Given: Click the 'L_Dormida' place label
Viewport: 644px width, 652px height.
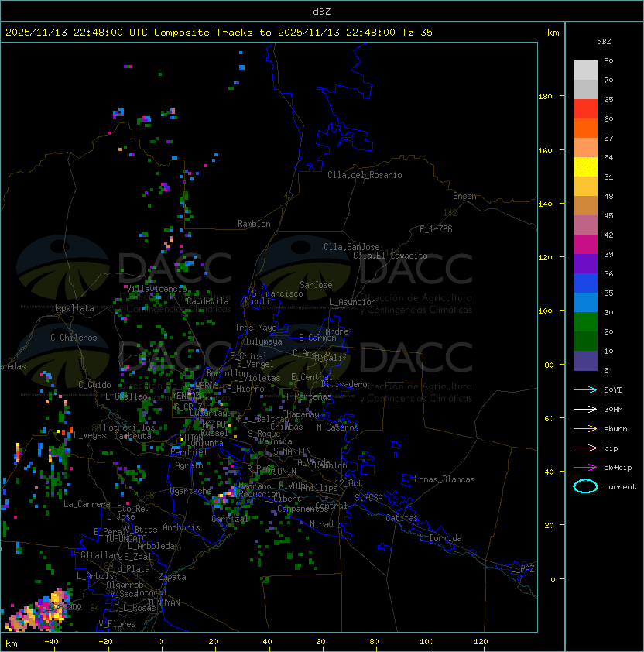Looking at the screenshot, I should pos(440,538).
